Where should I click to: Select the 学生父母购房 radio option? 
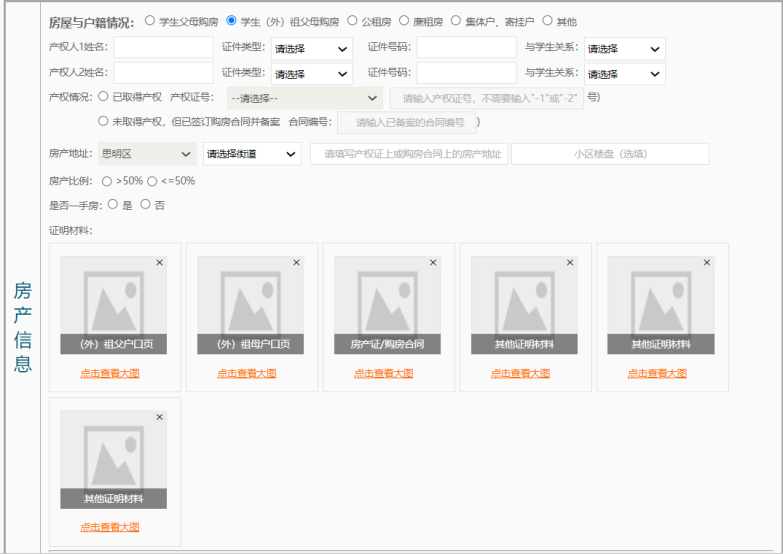tap(150, 20)
